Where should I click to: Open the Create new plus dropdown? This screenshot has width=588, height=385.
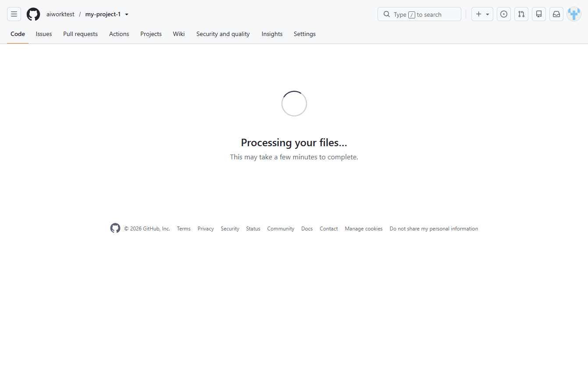[x=482, y=14]
